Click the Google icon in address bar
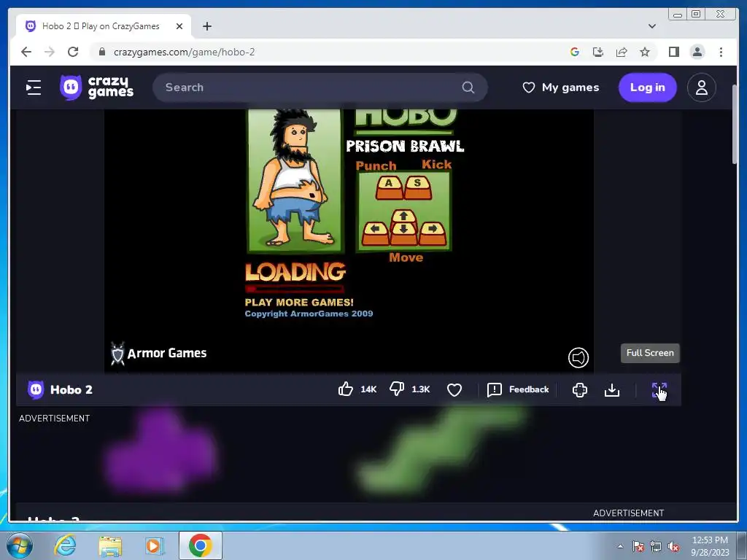Viewport: 747px width, 560px height. click(575, 52)
